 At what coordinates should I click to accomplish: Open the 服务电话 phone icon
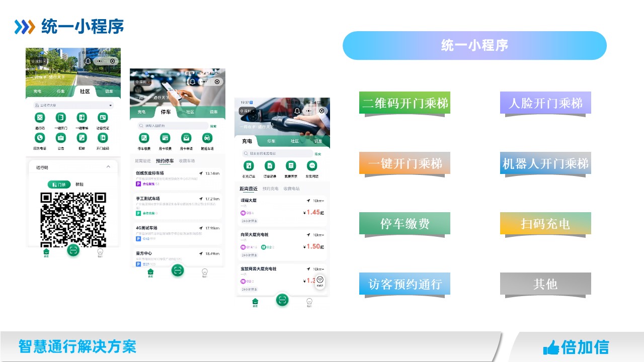point(40,138)
